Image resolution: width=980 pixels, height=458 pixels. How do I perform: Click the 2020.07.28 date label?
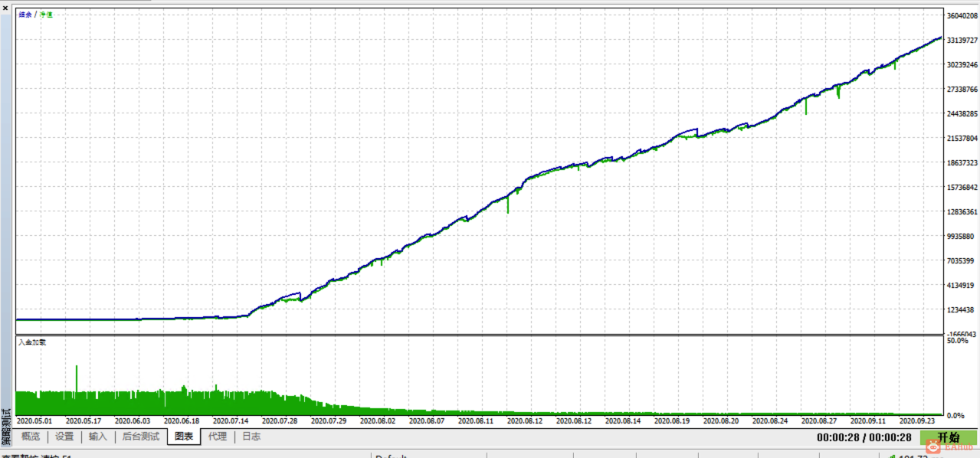coord(280,420)
